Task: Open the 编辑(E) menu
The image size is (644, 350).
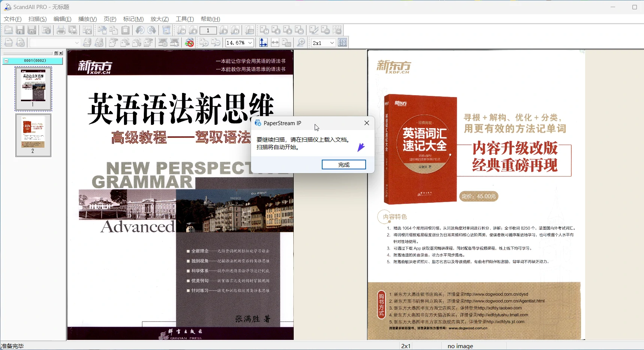Action: click(62, 19)
